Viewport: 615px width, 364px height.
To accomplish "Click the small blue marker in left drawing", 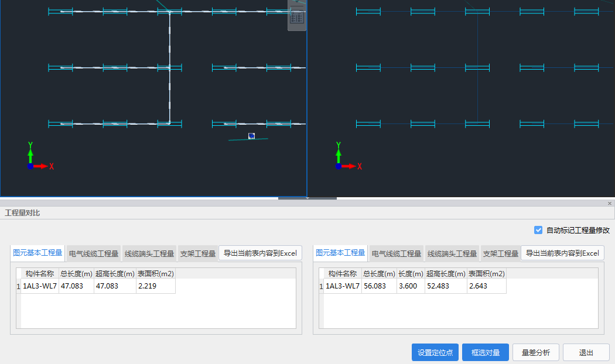I will point(251,136).
